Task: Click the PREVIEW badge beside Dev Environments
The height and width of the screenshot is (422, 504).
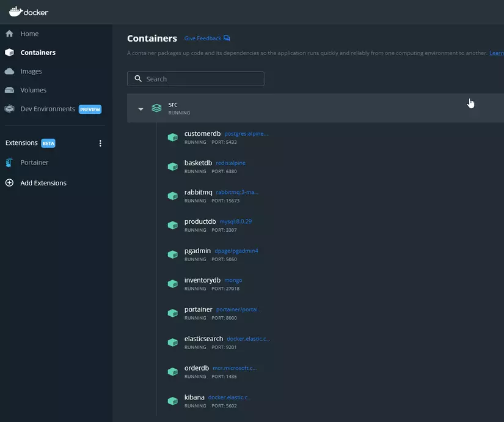Action: coord(90,109)
